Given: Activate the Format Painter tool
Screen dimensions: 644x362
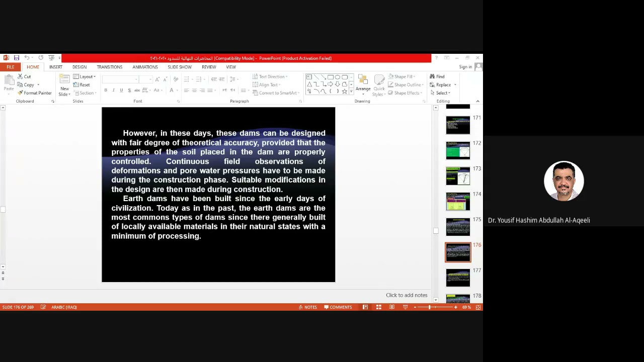Looking at the screenshot, I should (34, 93).
